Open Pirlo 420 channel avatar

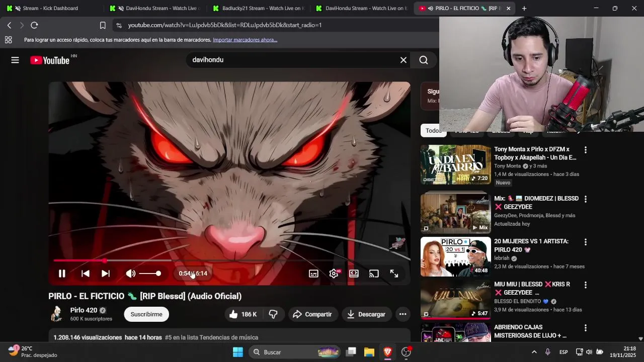click(x=57, y=314)
